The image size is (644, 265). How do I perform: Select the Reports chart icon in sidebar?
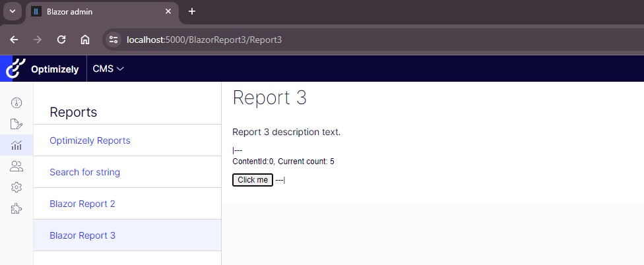click(x=16, y=145)
